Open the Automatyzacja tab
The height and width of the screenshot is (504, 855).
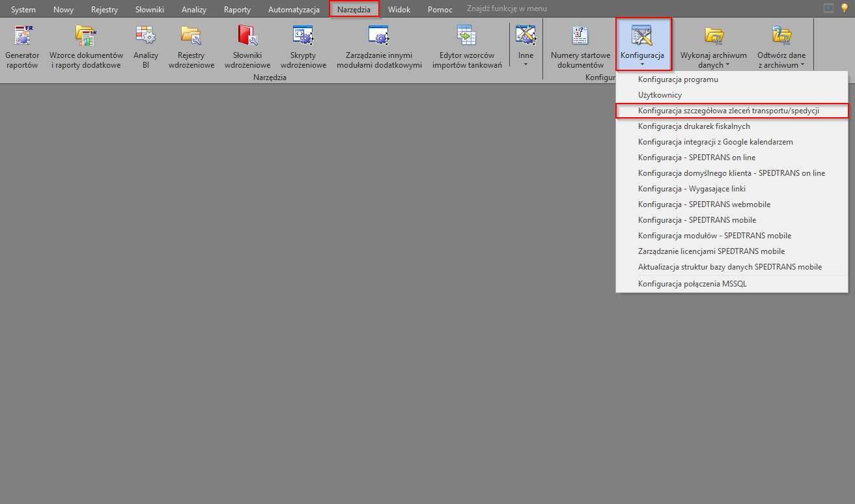(x=294, y=10)
